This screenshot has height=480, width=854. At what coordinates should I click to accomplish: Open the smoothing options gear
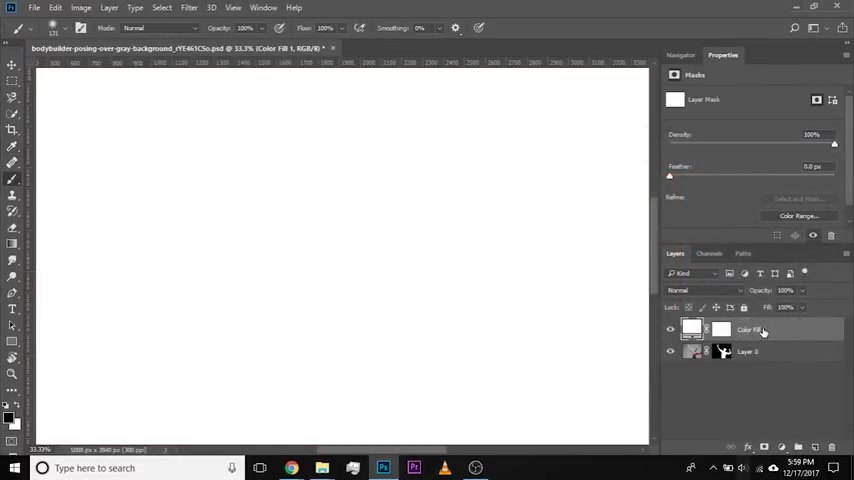[x=455, y=28]
